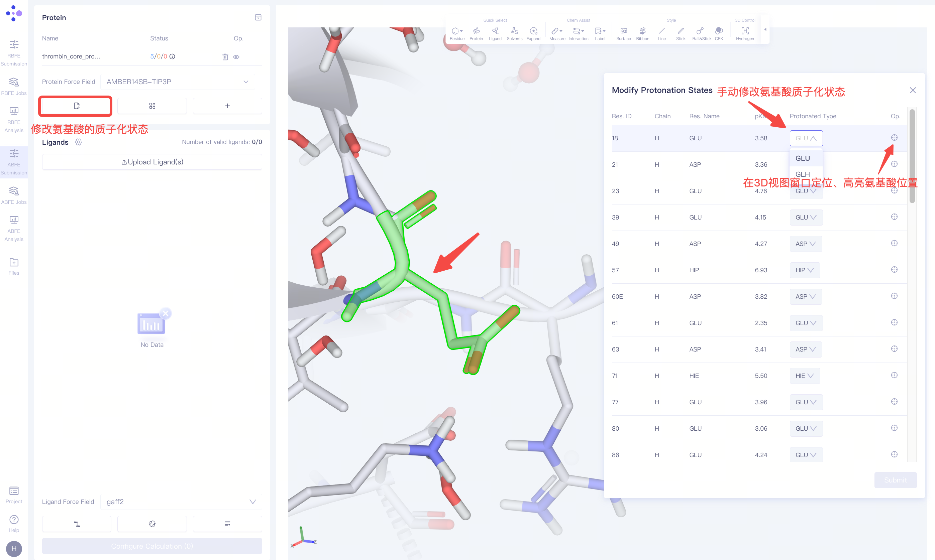
Task: Select the Surface style icon
Action: 623,31
